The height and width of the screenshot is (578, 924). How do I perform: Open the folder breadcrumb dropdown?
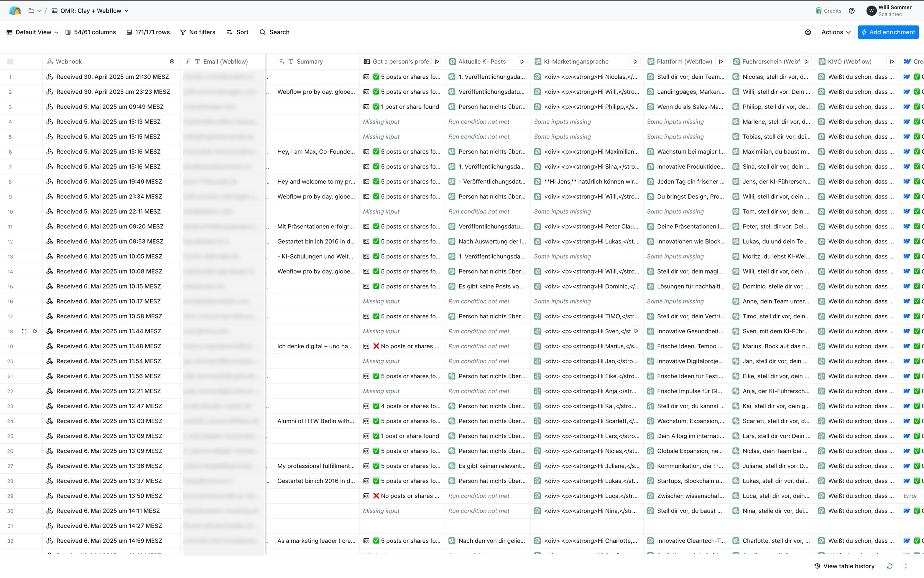click(x=35, y=11)
